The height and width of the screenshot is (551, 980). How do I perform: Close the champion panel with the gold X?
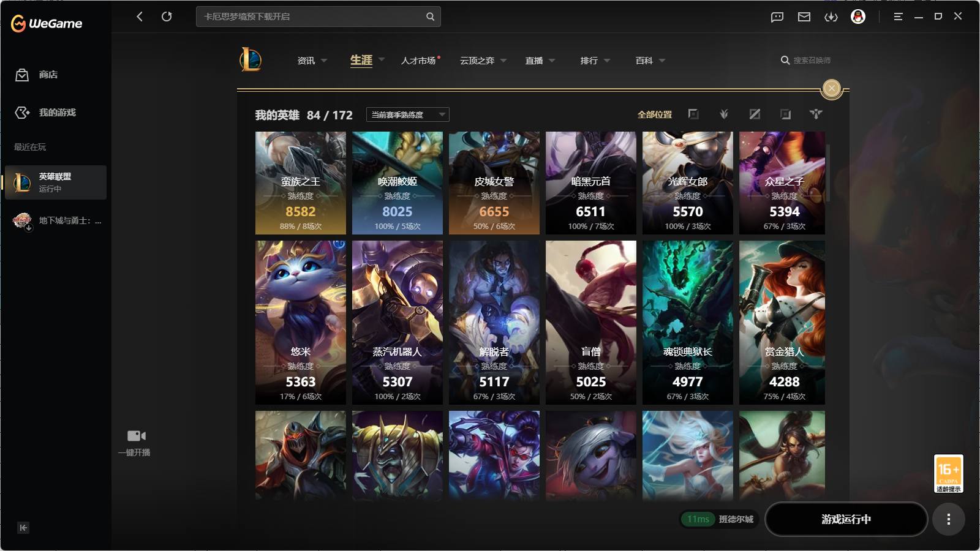coord(832,89)
